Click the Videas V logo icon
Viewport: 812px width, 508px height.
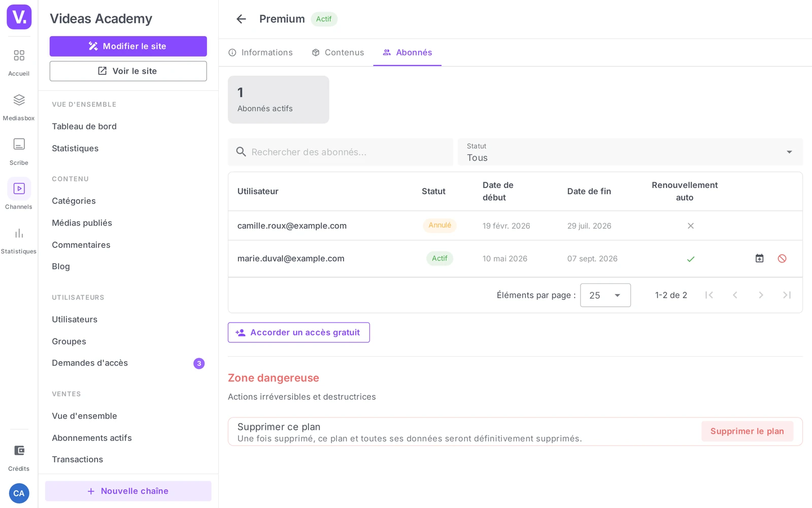[19, 17]
